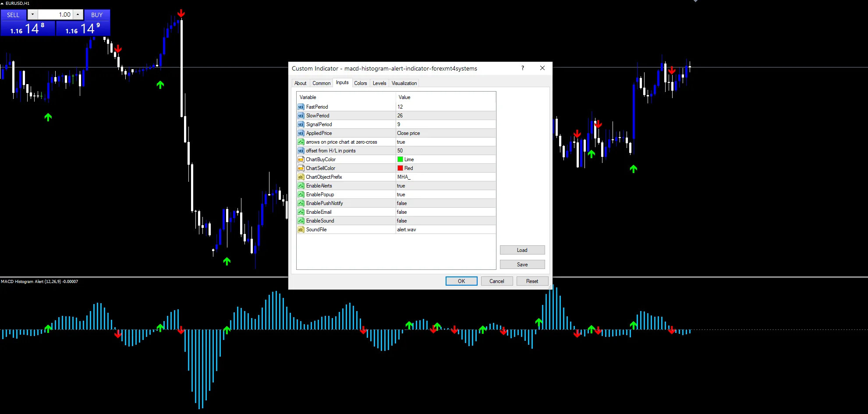Click the Save button

coord(522,265)
